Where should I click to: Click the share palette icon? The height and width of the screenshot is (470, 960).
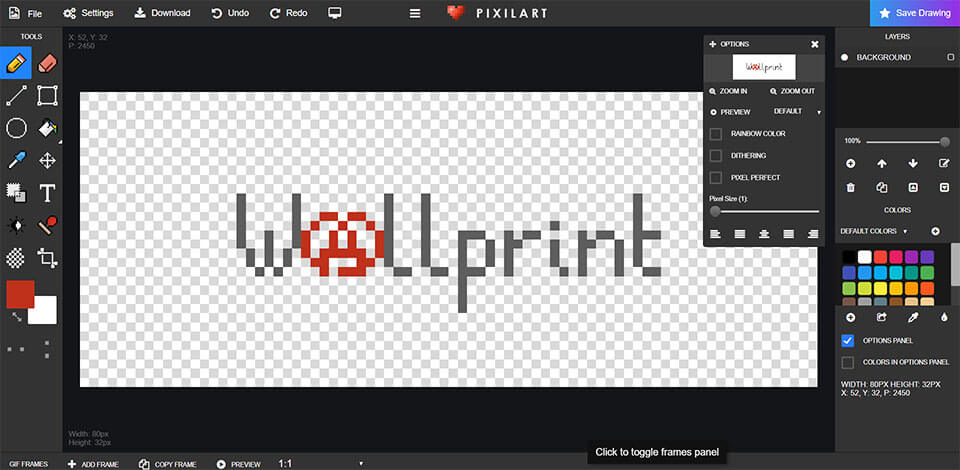click(x=882, y=317)
